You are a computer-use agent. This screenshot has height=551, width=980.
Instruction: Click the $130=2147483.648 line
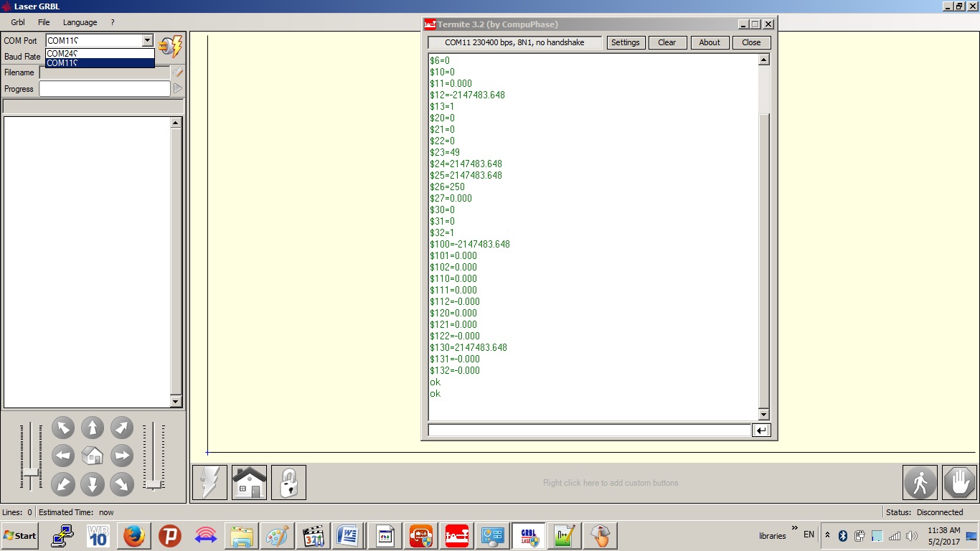(x=468, y=347)
